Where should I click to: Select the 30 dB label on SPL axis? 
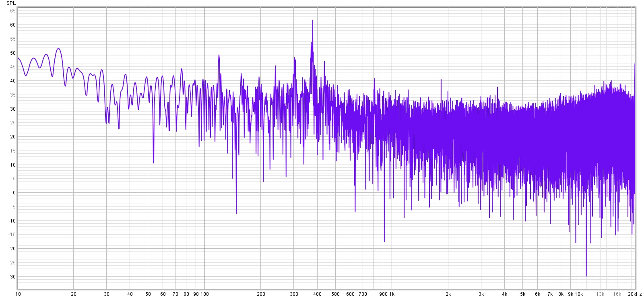coord(13,109)
